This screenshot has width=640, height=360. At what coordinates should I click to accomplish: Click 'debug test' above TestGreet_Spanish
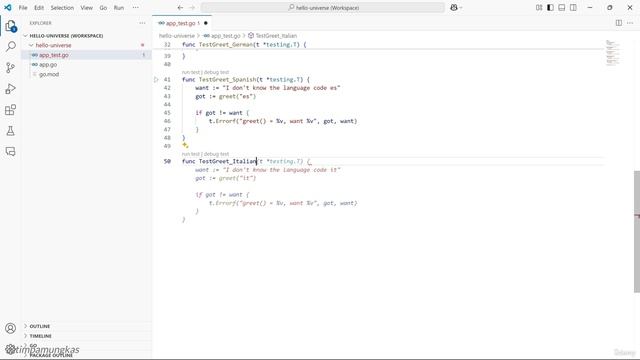pos(216,72)
